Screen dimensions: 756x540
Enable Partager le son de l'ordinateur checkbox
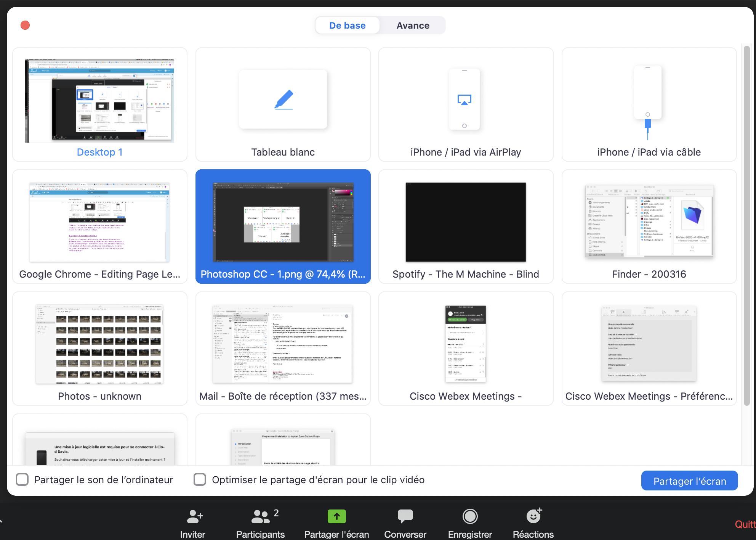tap(22, 479)
